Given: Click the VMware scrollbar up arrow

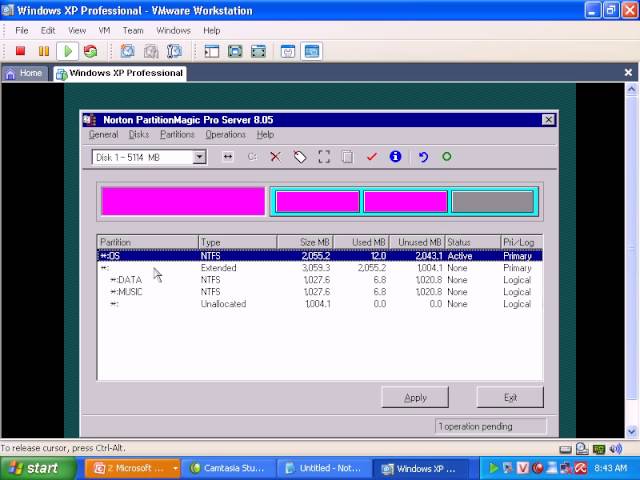Looking at the screenshot, I should pos(632,89).
